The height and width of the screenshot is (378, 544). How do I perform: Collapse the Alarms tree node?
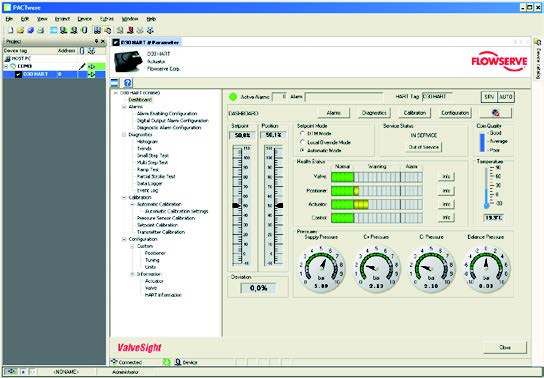click(x=124, y=107)
